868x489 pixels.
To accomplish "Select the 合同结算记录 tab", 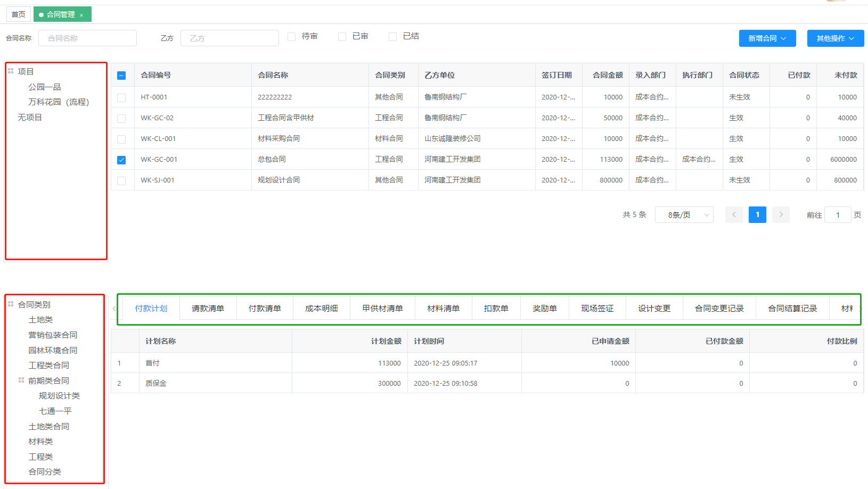I will (792, 309).
